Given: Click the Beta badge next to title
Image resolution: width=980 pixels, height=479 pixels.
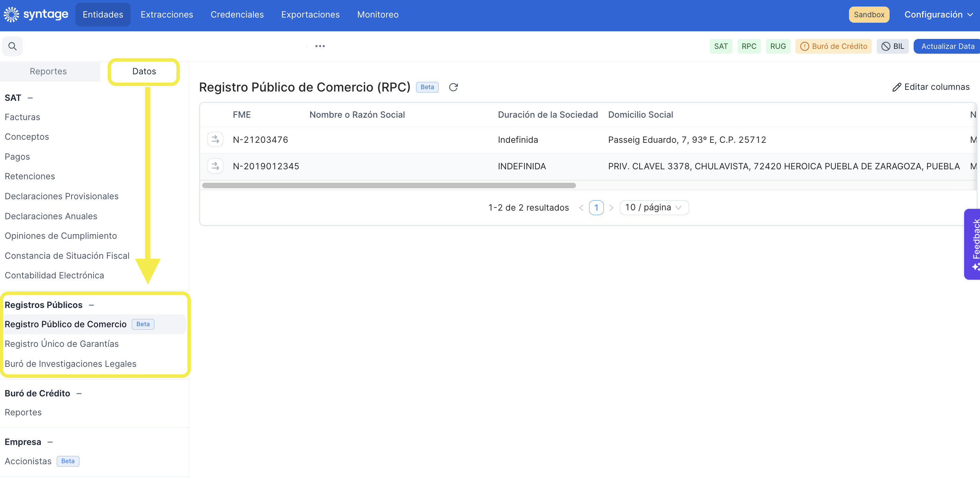Looking at the screenshot, I should pos(427,87).
